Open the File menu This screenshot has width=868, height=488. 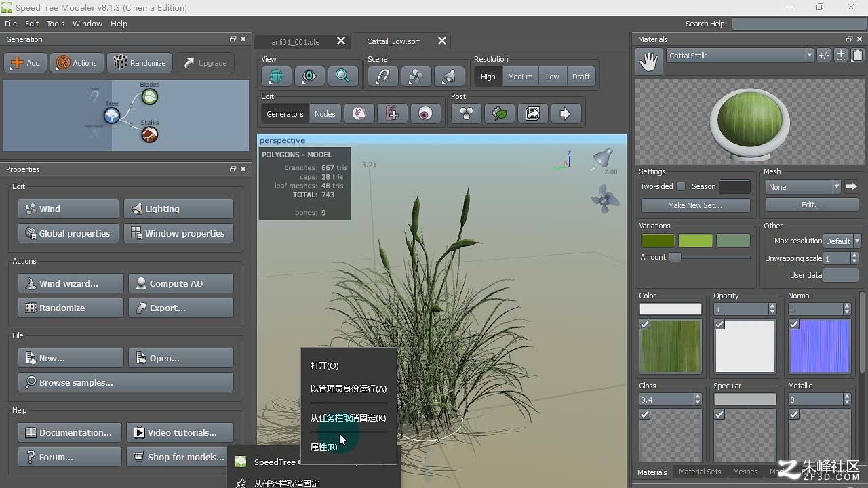[11, 24]
